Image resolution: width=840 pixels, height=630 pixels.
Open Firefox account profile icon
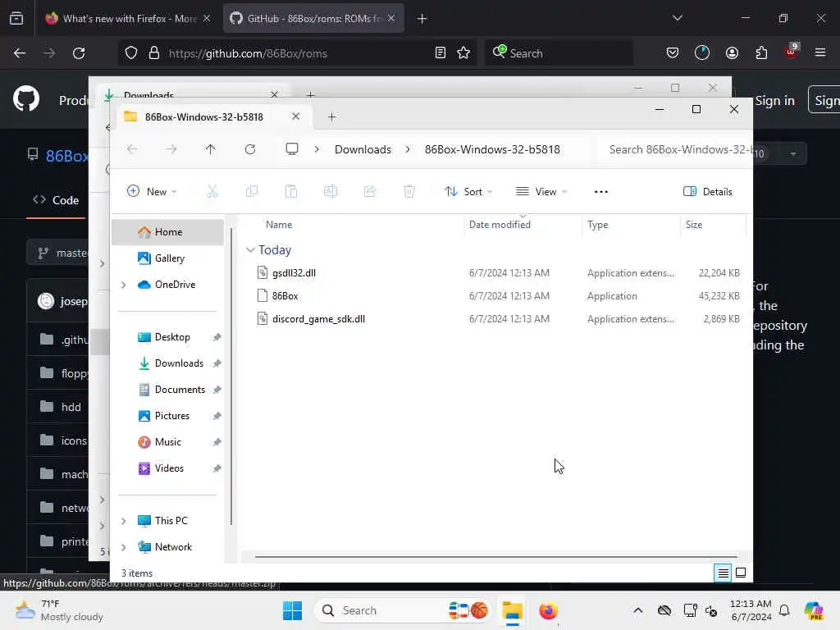coord(732,52)
